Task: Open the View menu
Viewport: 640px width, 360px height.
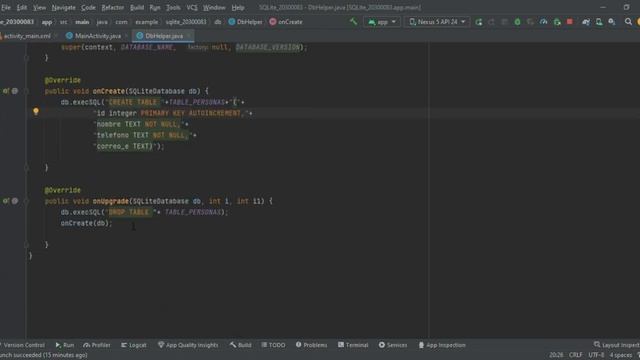Action: point(39,7)
